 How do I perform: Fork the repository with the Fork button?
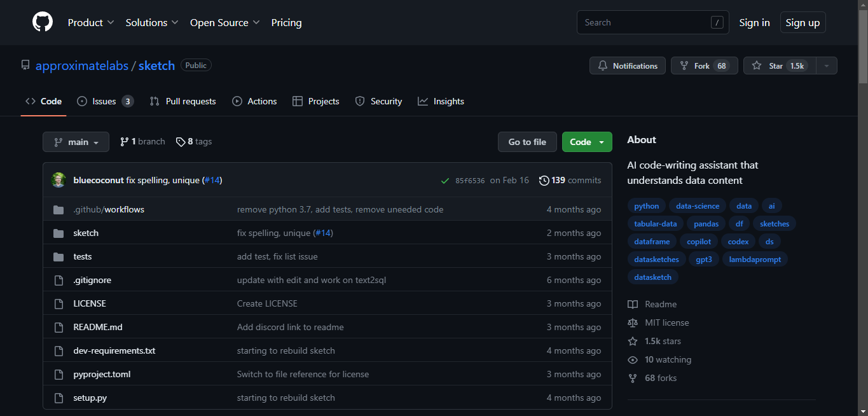pos(704,66)
